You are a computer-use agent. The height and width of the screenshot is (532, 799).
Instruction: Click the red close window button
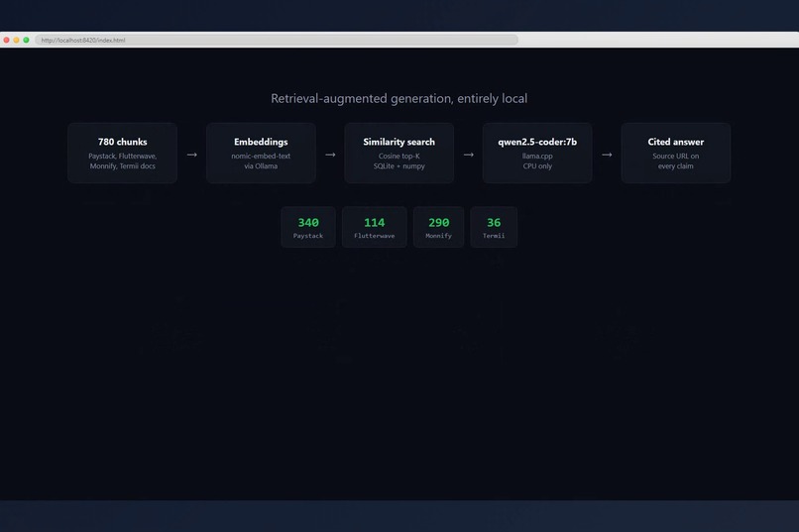tap(6, 40)
